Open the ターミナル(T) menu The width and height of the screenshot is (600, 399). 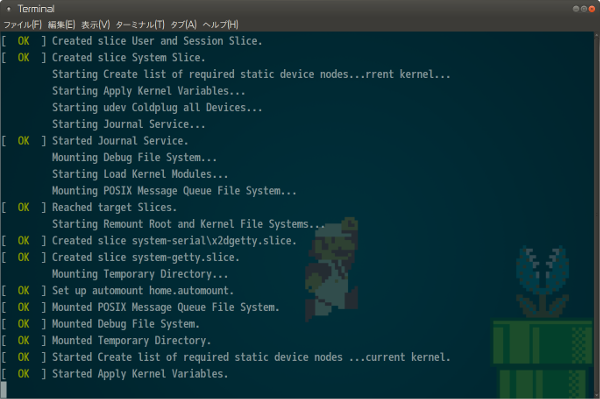(140, 25)
